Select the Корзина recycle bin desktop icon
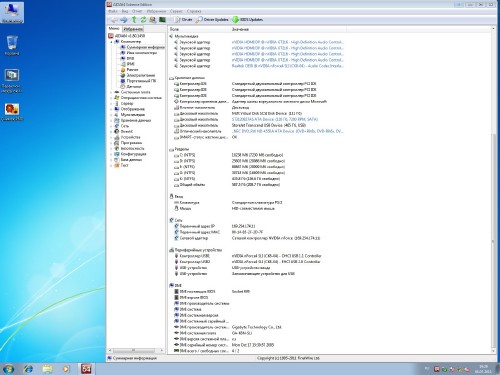Viewport: 500px width, 375px height. [12, 46]
